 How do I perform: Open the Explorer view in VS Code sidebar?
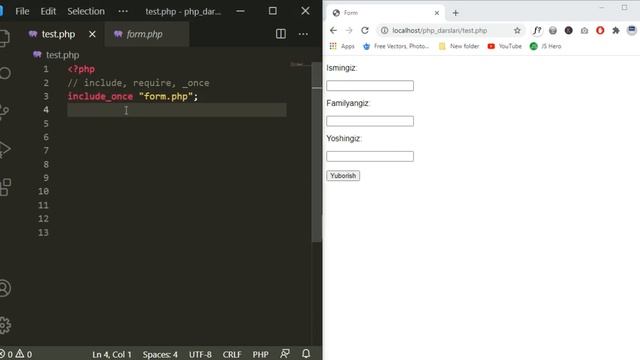pyautogui.click(x=4, y=38)
